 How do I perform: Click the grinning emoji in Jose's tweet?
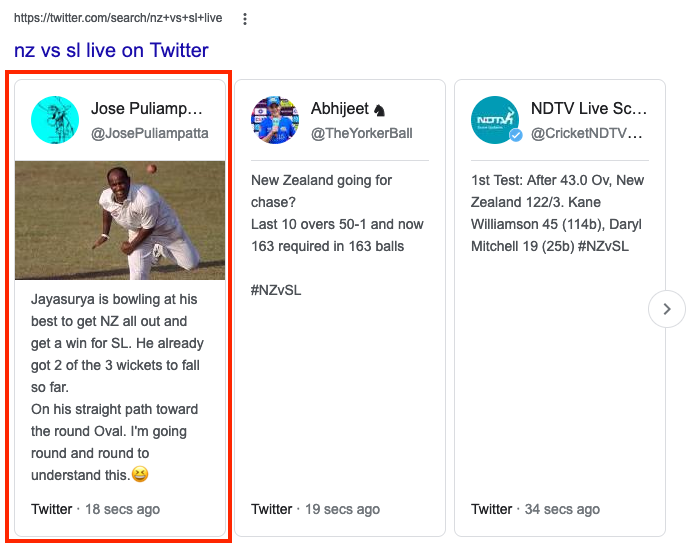[140, 474]
